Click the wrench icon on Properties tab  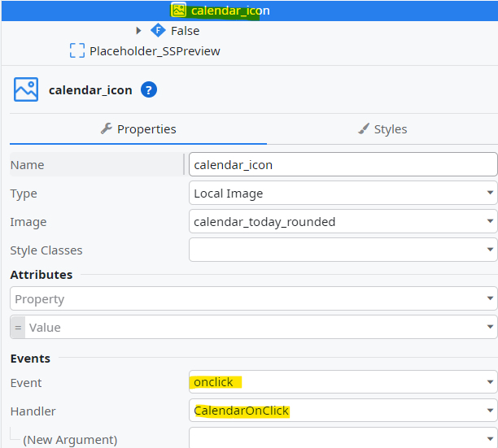point(107,128)
